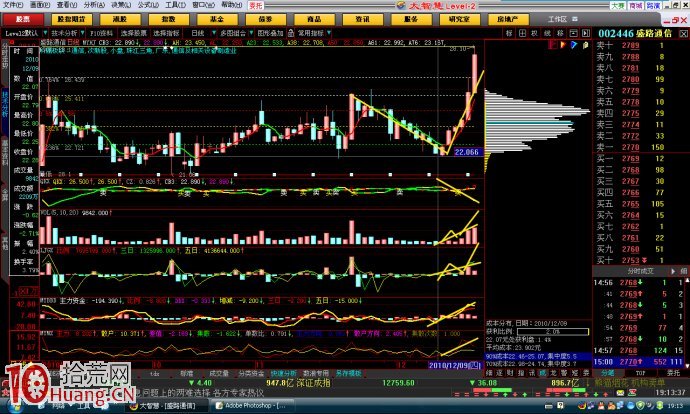Image resolution: width=690 pixels, height=414 pixels.
Task: Select the 港股 category button
Action: [x=120, y=19]
